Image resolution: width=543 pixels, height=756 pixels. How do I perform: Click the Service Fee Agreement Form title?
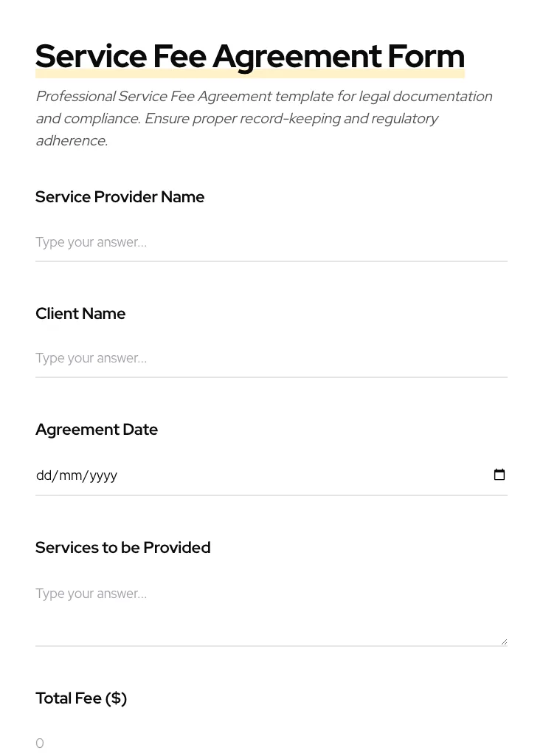249,55
